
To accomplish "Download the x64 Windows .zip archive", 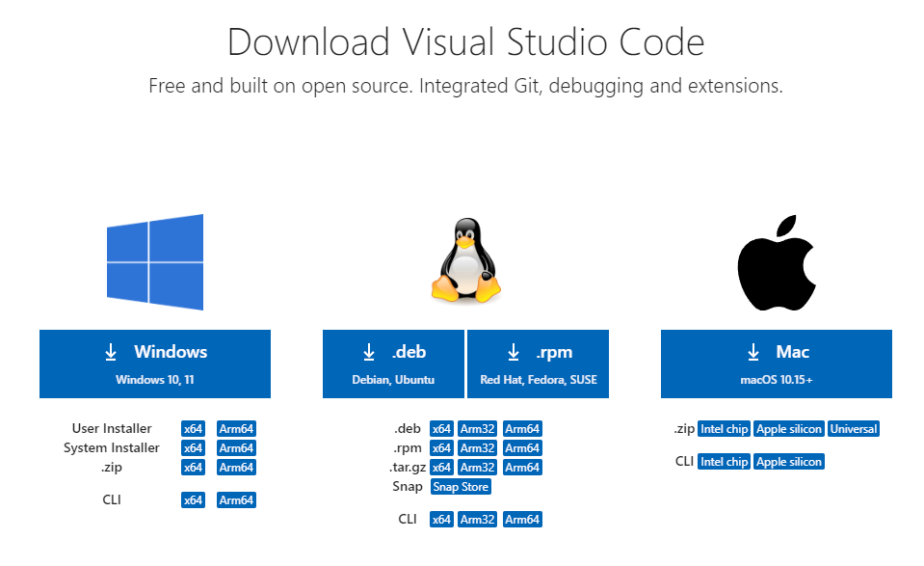I will click(192, 467).
